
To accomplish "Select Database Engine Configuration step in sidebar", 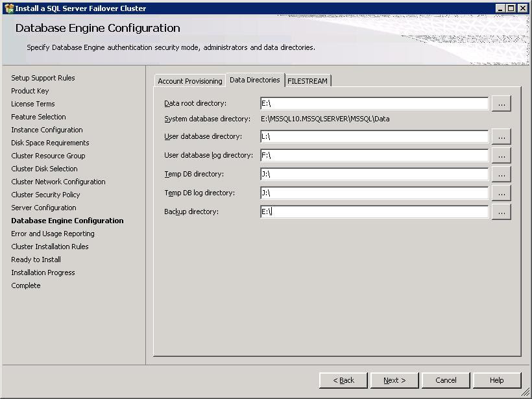I will point(67,221).
